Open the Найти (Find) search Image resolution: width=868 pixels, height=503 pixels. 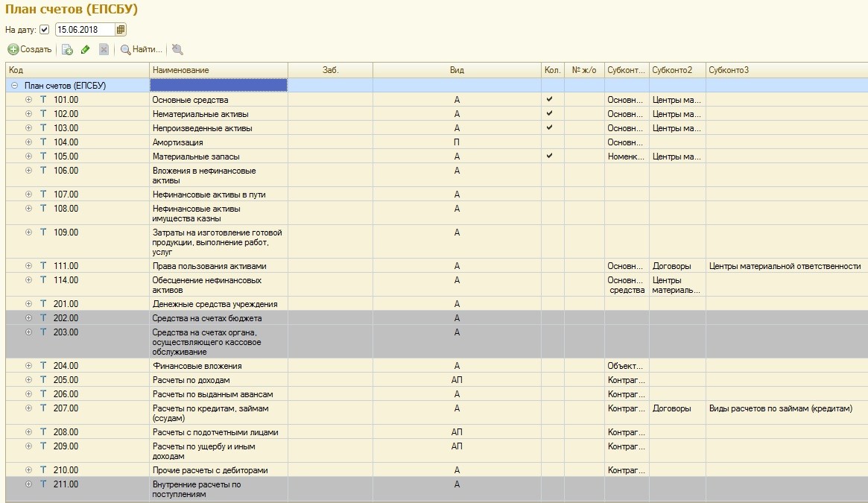(142, 50)
